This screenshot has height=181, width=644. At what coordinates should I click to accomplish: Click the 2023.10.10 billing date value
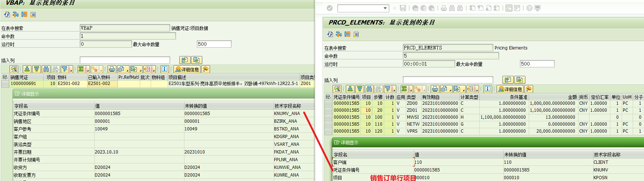click(x=106, y=152)
